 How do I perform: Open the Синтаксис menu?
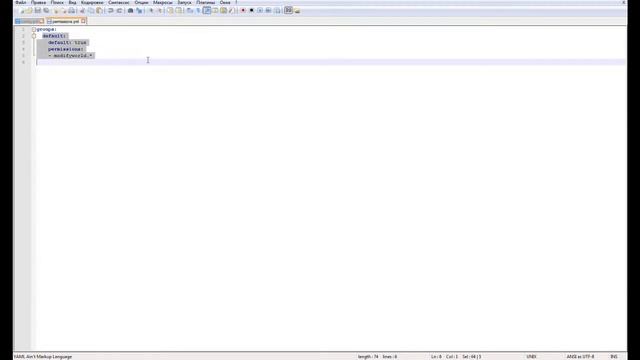119,2
